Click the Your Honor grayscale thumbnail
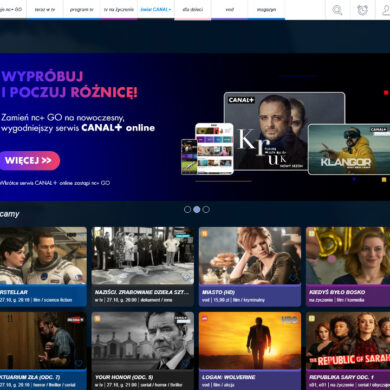 click(143, 341)
